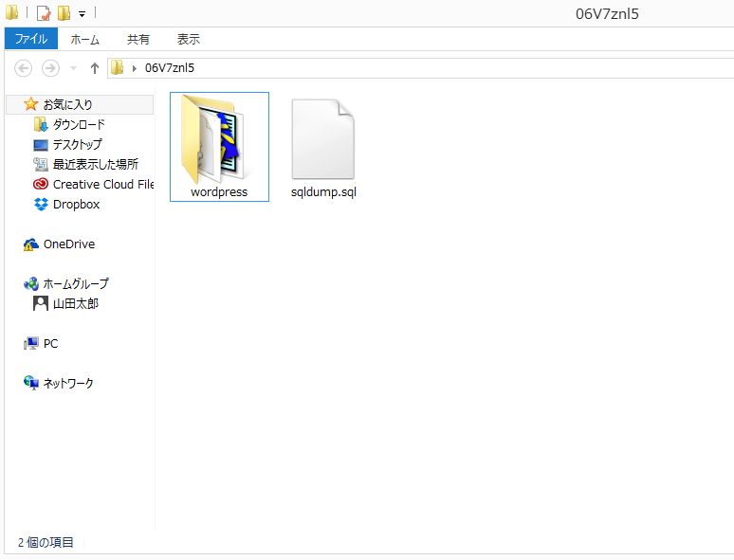
Task: Click the homegroup icon
Action: (31, 284)
